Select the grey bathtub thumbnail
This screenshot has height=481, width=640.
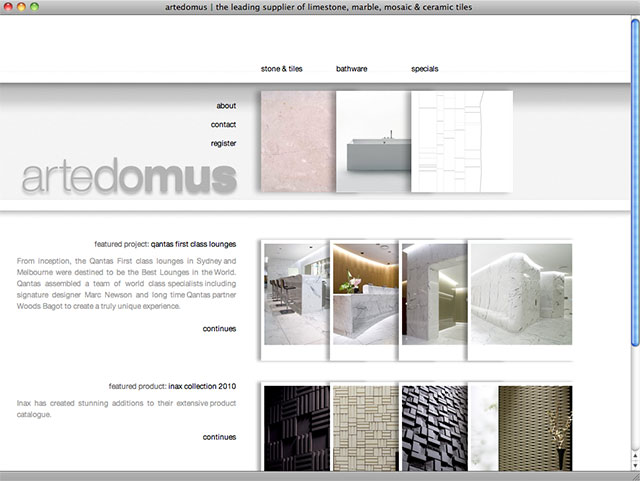(373, 141)
